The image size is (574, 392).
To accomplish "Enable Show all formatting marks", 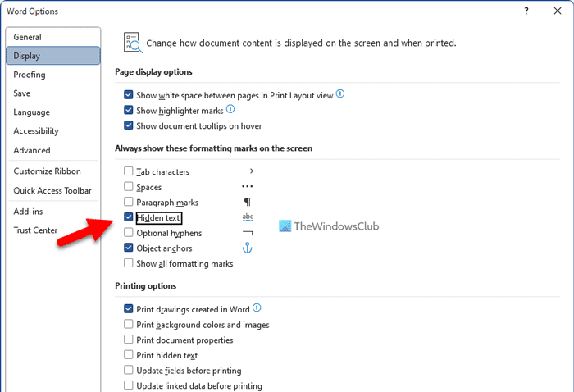I will pyautogui.click(x=128, y=263).
